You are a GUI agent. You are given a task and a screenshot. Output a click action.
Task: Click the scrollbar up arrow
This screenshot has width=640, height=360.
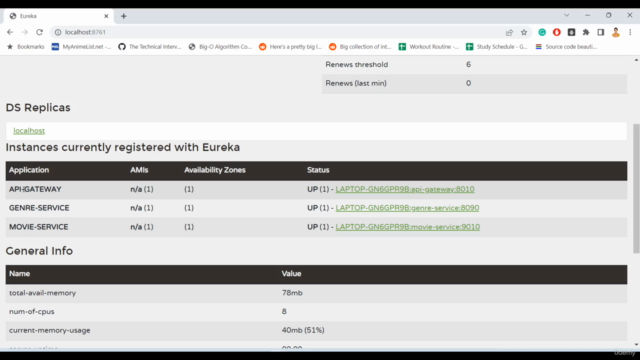[636, 60]
